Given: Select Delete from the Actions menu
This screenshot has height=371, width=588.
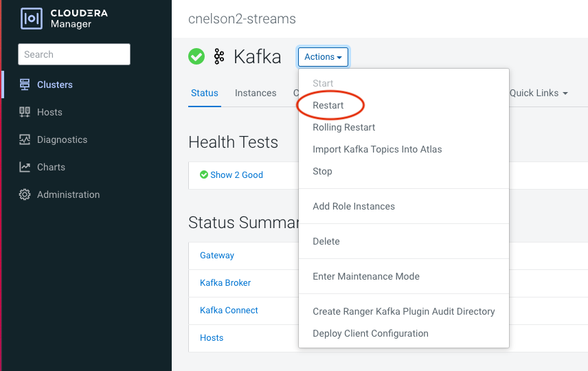Looking at the screenshot, I should tap(326, 241).
